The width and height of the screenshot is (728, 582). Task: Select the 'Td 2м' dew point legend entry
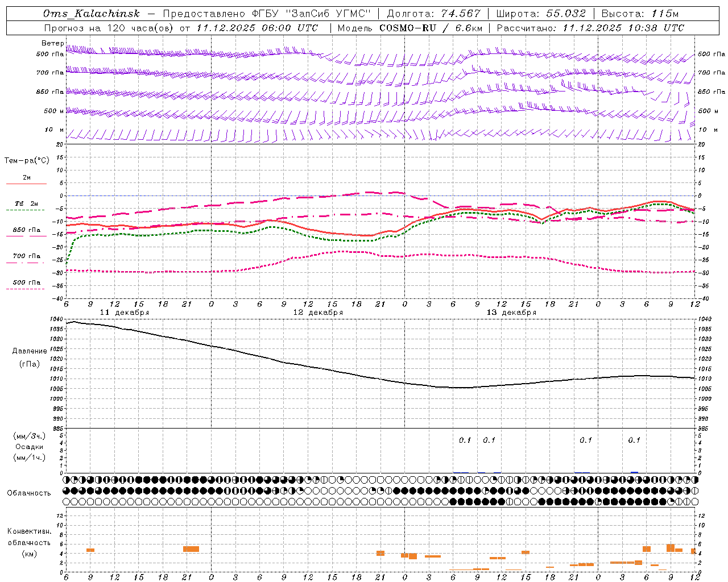coord(27,203)
